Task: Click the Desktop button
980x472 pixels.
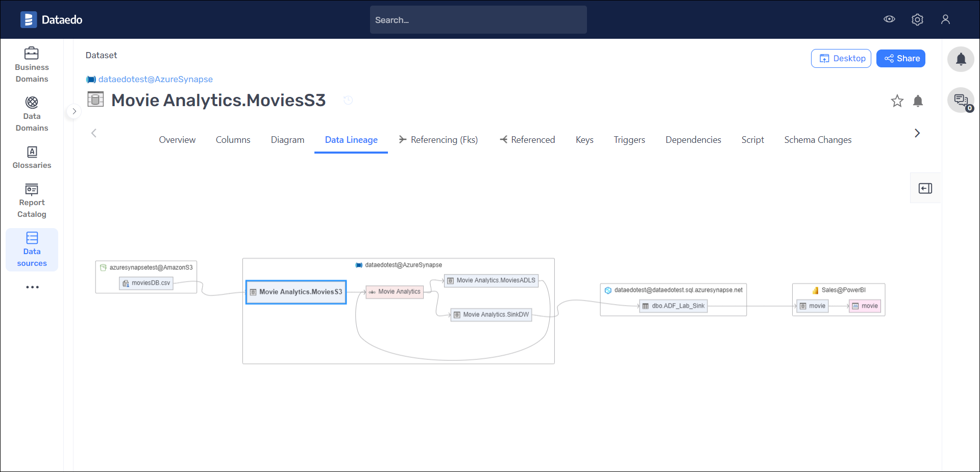Action: (x=841, y=59)
